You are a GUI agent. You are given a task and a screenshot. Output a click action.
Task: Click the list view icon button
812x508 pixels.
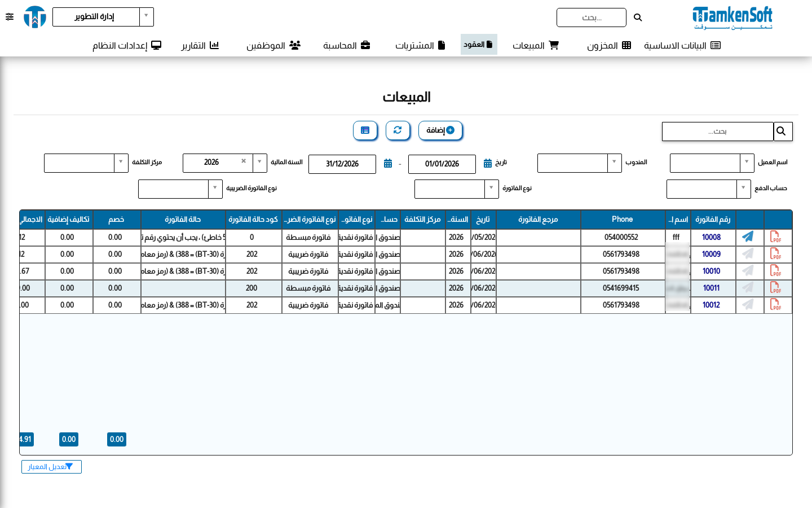[365, 130]
